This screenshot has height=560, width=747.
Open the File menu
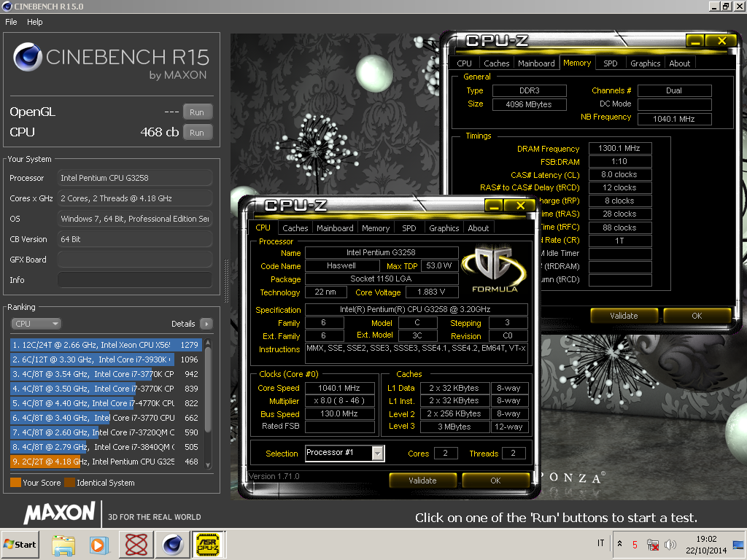point(11,22)
